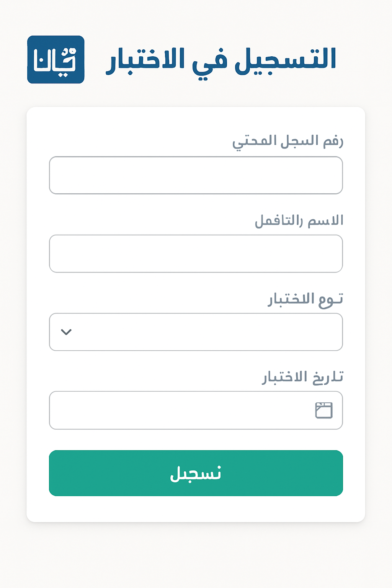Click the رقم السجل label text
The image size is (392, 588).
point(287,141)
